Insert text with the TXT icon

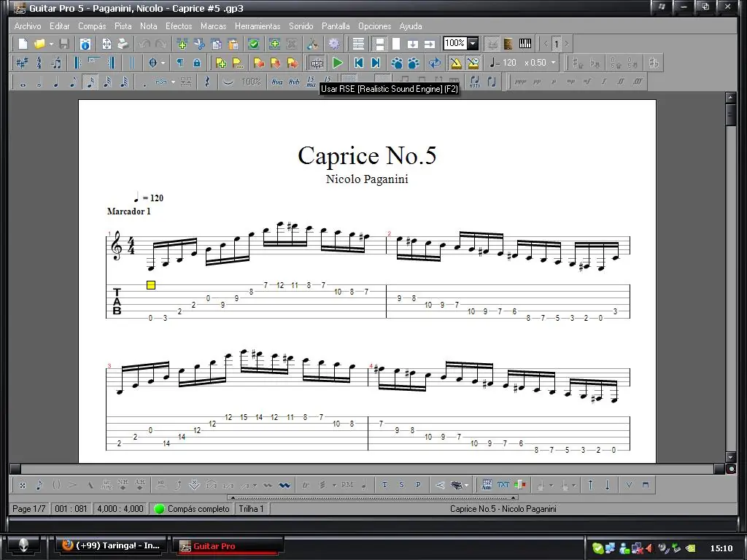(x=503, y=485)
